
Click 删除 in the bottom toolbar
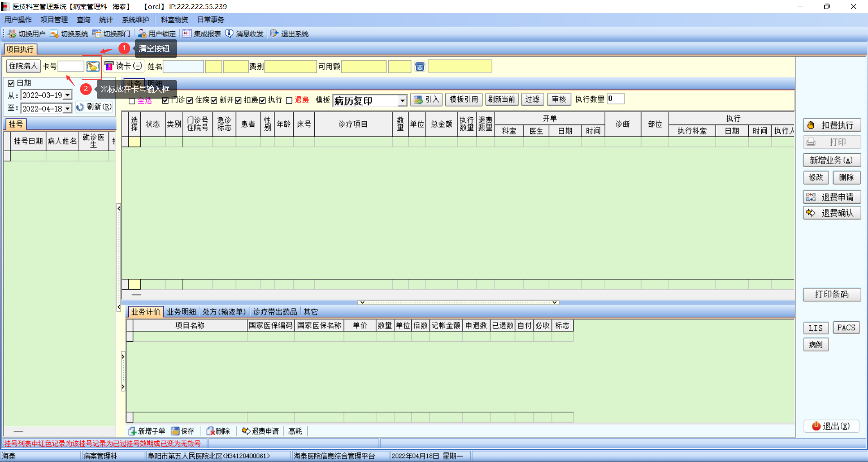218,431
